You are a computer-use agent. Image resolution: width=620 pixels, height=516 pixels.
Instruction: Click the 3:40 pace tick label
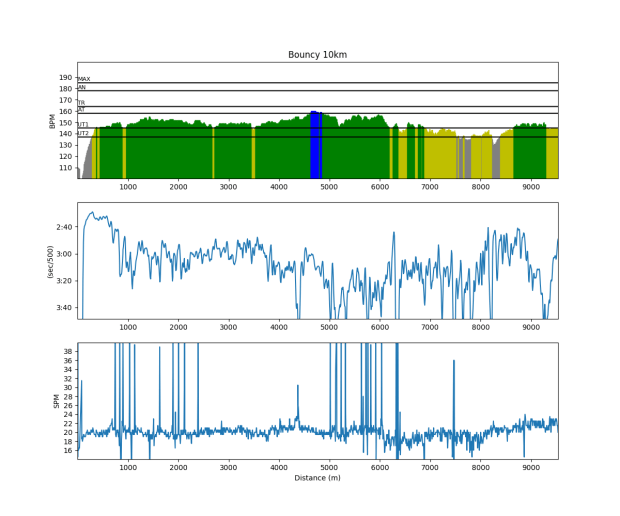click(65, 308)
